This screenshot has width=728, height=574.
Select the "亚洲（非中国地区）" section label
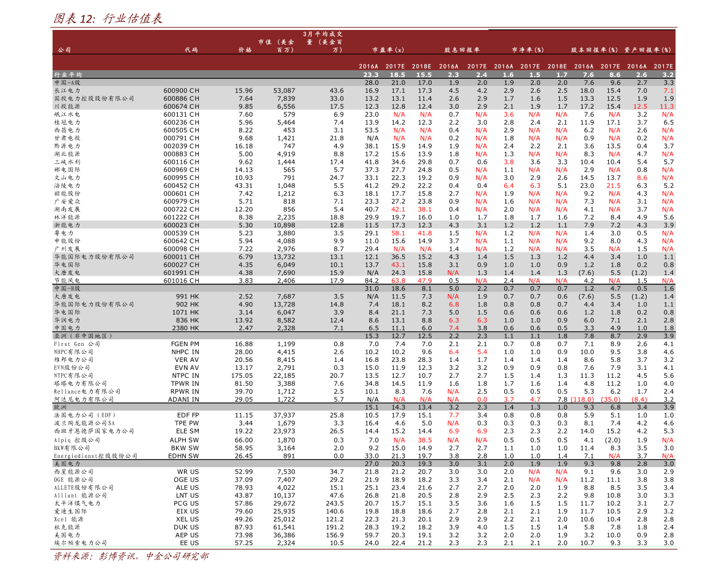tap(83, 336)
